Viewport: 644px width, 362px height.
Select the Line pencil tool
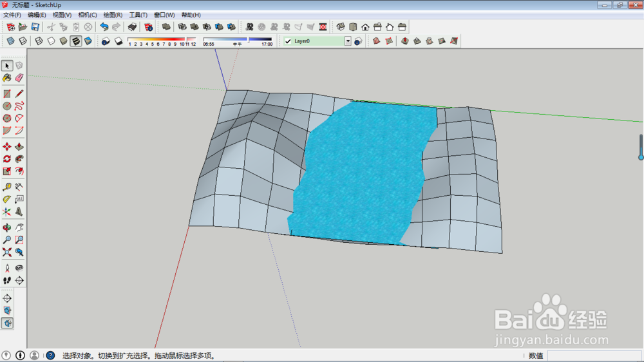(19, 93)
